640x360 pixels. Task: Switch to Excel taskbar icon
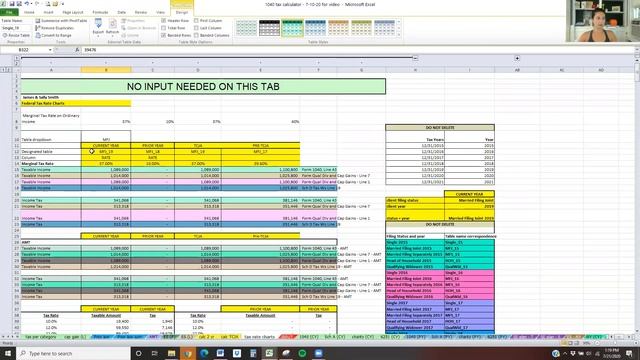click(269, 353)
